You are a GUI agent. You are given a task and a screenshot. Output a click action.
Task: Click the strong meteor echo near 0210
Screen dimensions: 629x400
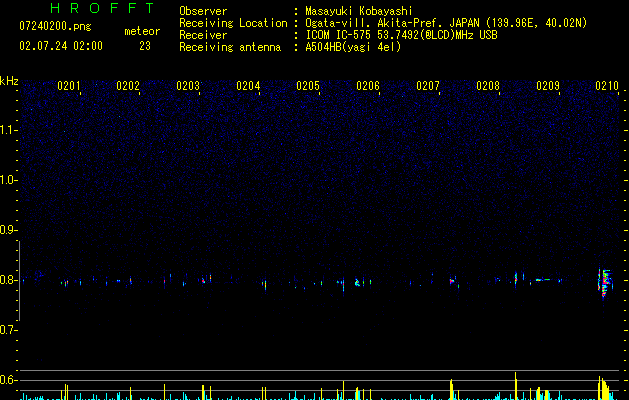point(605,283)
